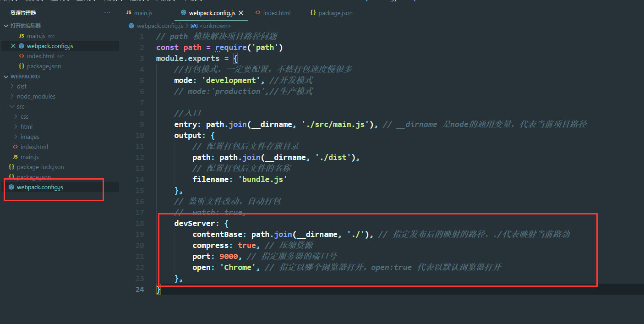Click the 'bundle.js' filename string
This screenshot has height=324, width=644.
(x=263, y=179)
